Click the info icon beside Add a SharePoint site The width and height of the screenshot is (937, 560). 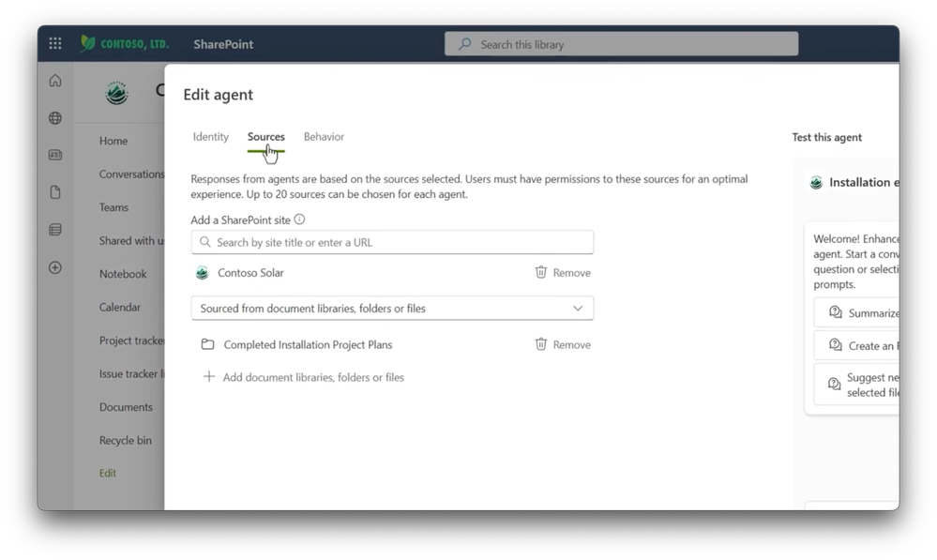click(299, 219)
